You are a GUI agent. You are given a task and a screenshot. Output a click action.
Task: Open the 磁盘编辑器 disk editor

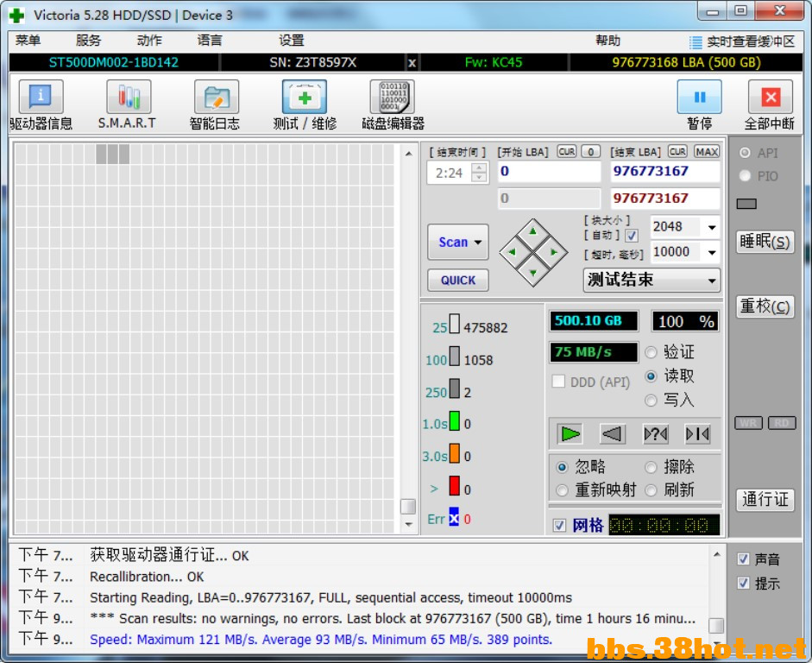pos(393,97)
